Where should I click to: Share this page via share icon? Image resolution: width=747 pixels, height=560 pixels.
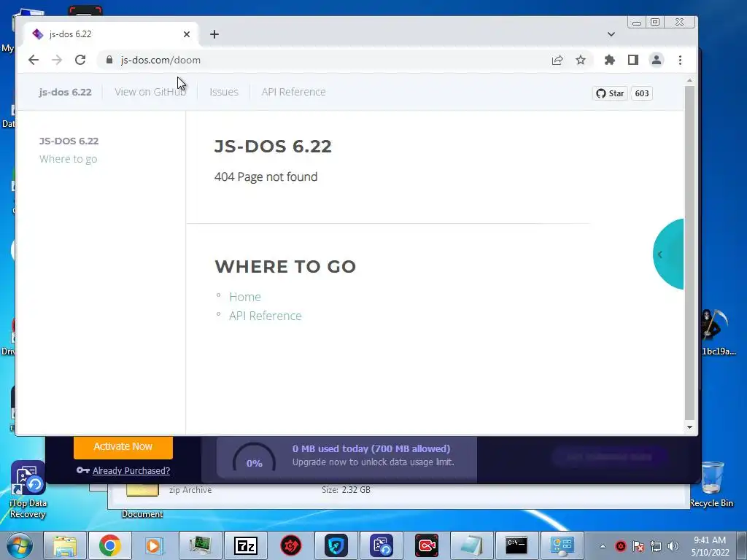point(557,60)
